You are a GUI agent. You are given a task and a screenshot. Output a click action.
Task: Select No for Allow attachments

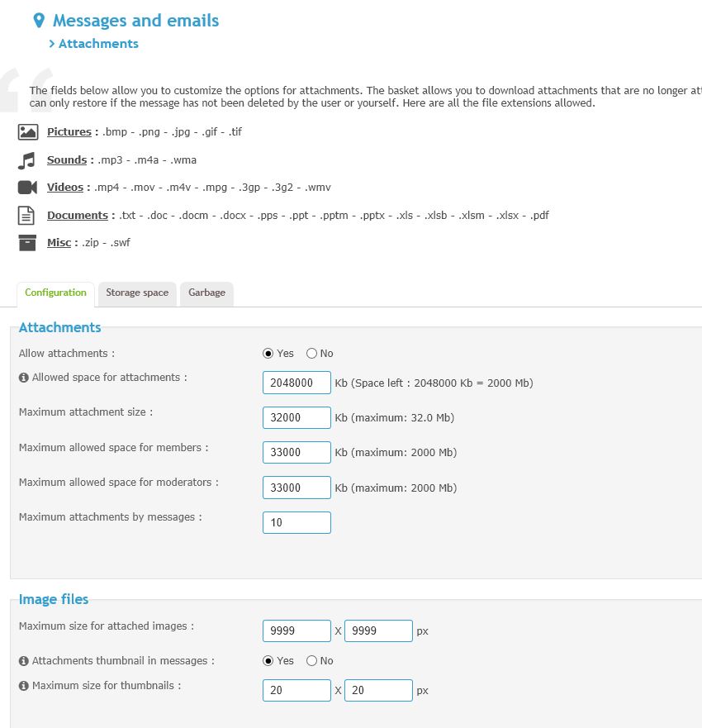pyautogui.click(x=311, y=354)
